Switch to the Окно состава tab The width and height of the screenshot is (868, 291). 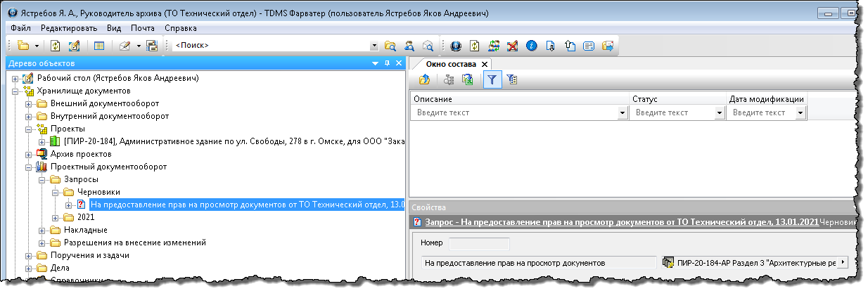tap(451, 64)
